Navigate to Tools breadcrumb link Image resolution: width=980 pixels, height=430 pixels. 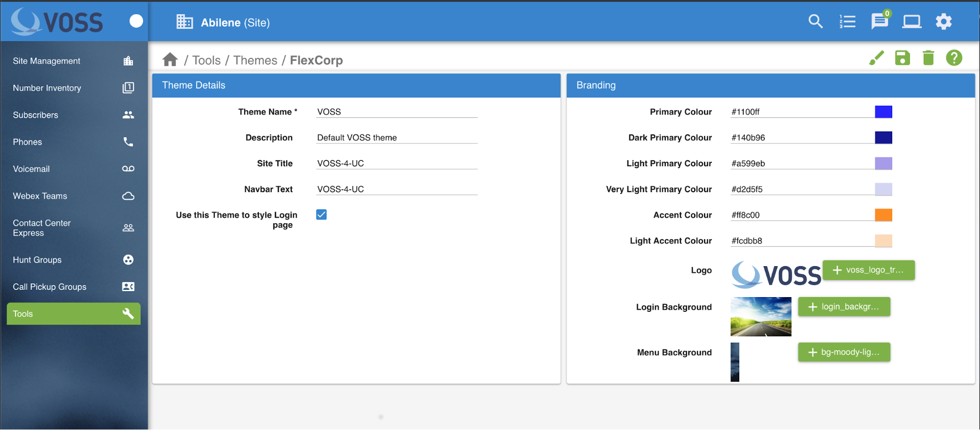[206, 60]
